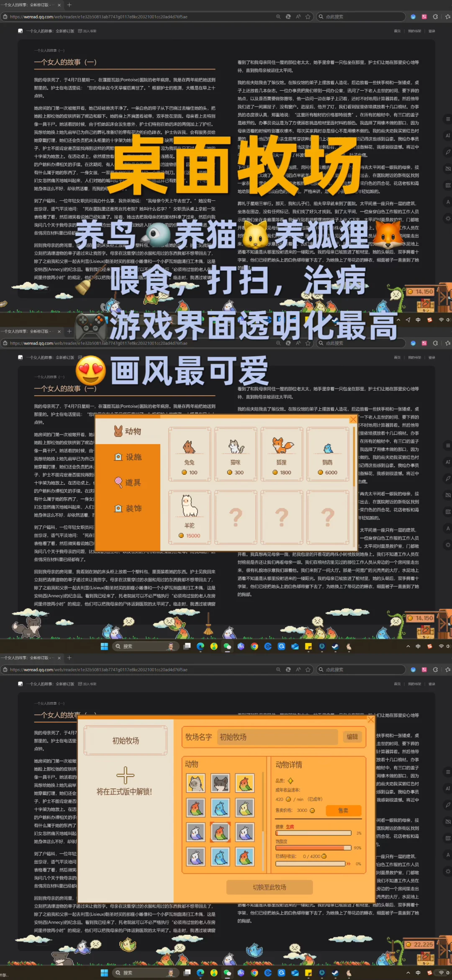Click read-aloud A icon in browser behind farm panel
The height and width of the screenshot is (980, 452).
tap(298, 669)
